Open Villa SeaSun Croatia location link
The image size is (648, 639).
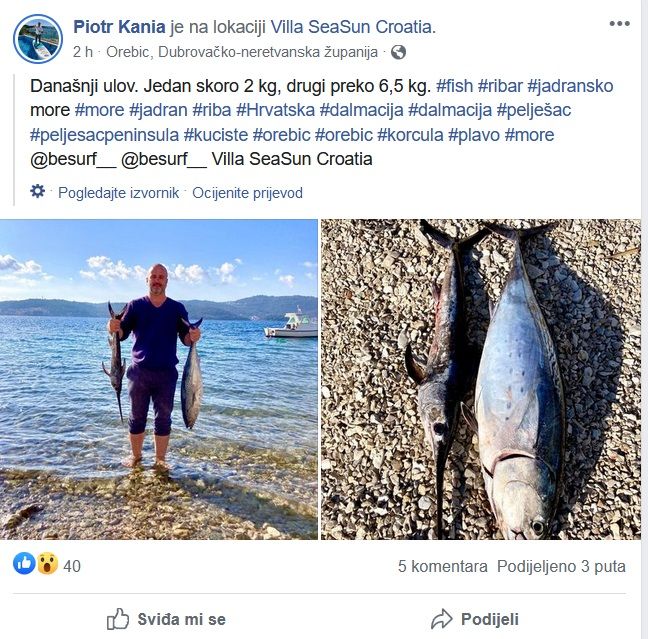click(x=353, y=27)
